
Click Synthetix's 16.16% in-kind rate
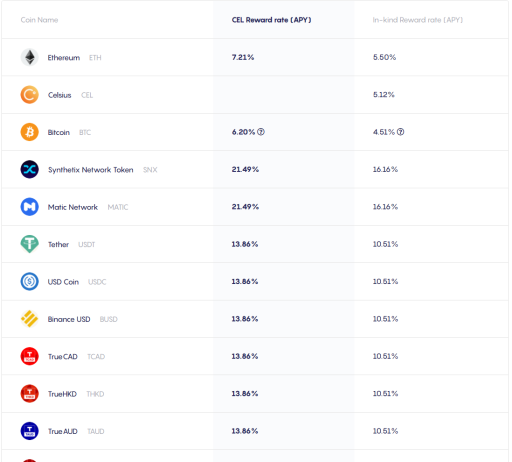385,169
